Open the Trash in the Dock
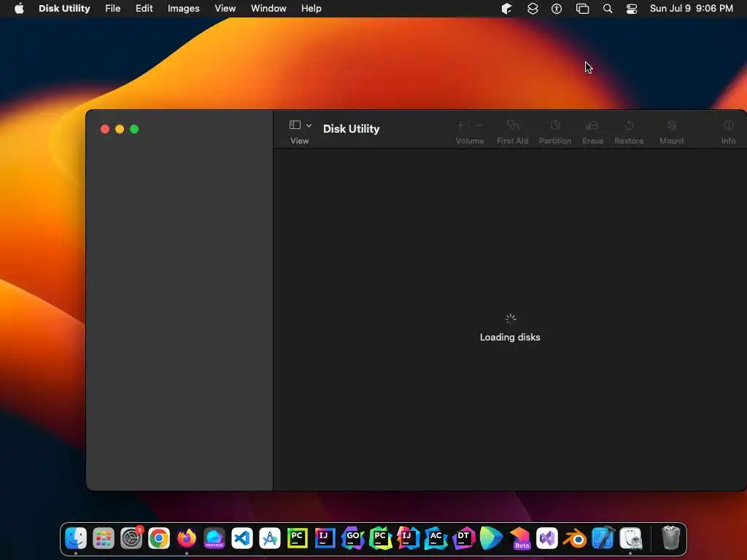 point(671,539)
